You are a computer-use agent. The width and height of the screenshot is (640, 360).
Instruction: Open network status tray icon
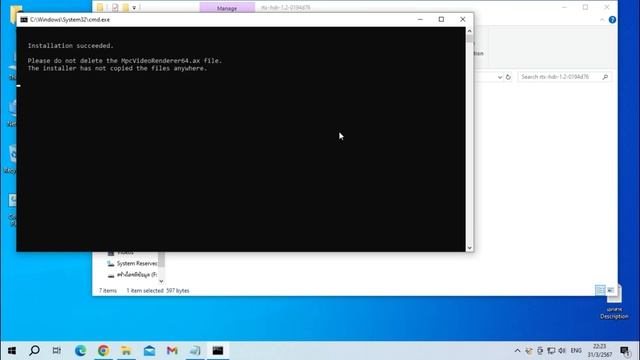coord(551,351)
